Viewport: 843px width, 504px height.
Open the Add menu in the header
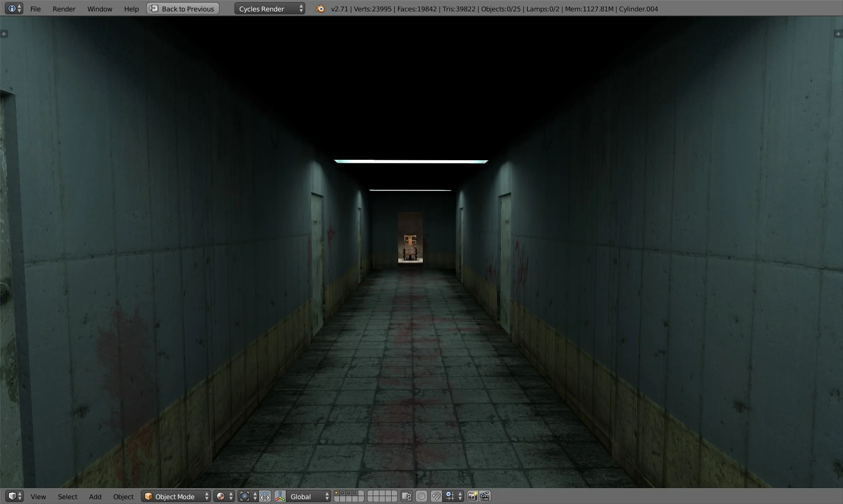click(95, 497)
